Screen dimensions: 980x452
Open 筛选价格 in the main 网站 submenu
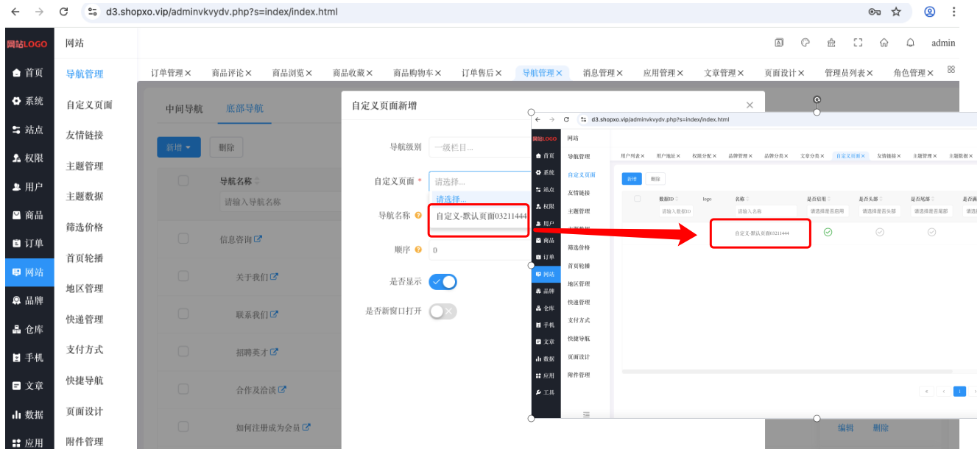point(85,227)
